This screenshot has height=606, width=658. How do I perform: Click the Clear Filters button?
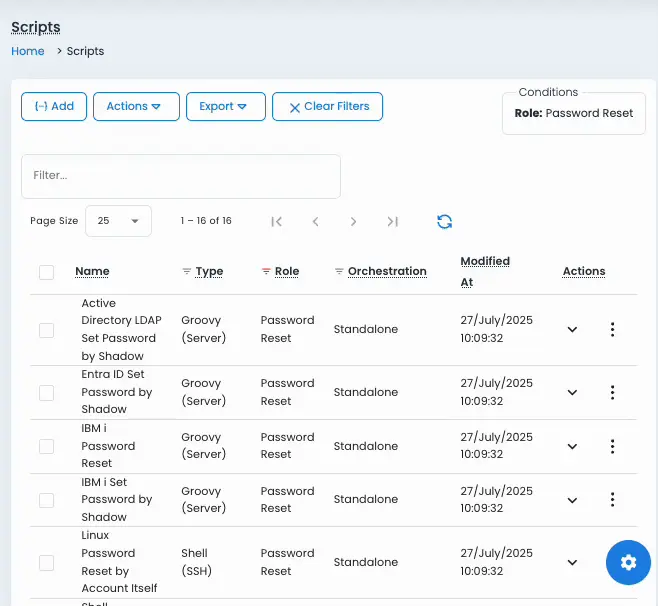click(327, 107)
